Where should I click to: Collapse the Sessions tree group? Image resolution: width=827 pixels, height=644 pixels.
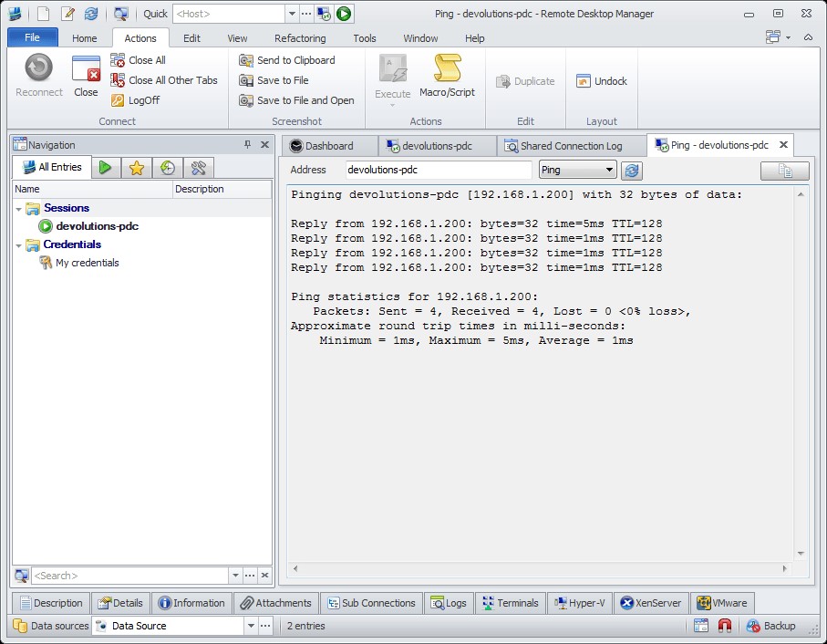(x=18, y=209)
